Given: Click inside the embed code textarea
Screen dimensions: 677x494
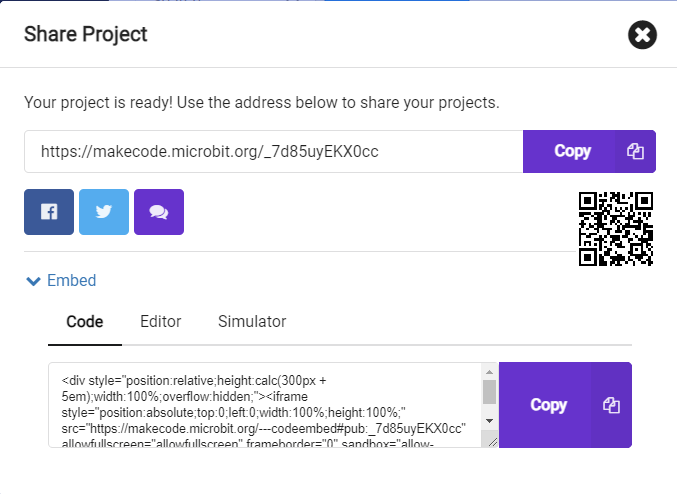Looking at the screenshot, I should 265,405.
